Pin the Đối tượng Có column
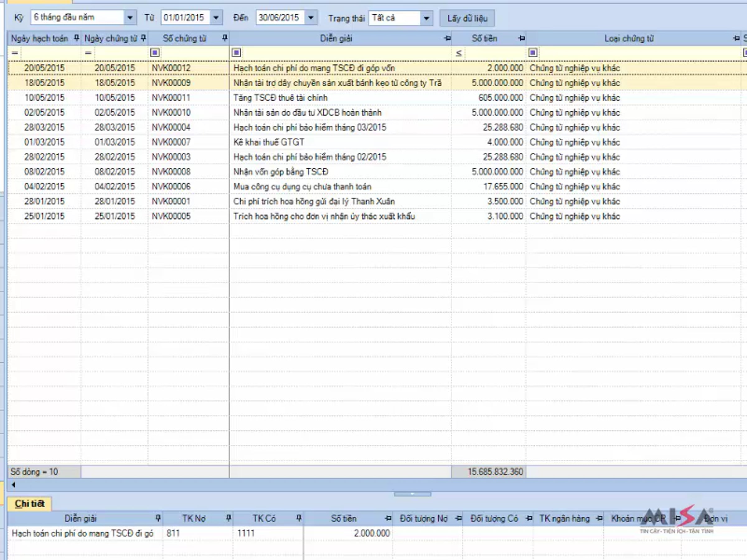 click(529, 518)
